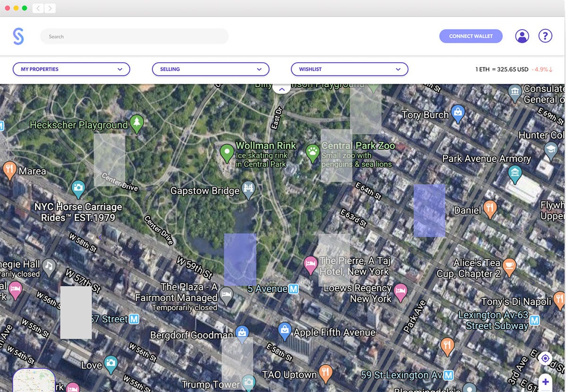Click the 59 St-Lexington Av subway icon
566x392 pixels.
click(449, 375)
